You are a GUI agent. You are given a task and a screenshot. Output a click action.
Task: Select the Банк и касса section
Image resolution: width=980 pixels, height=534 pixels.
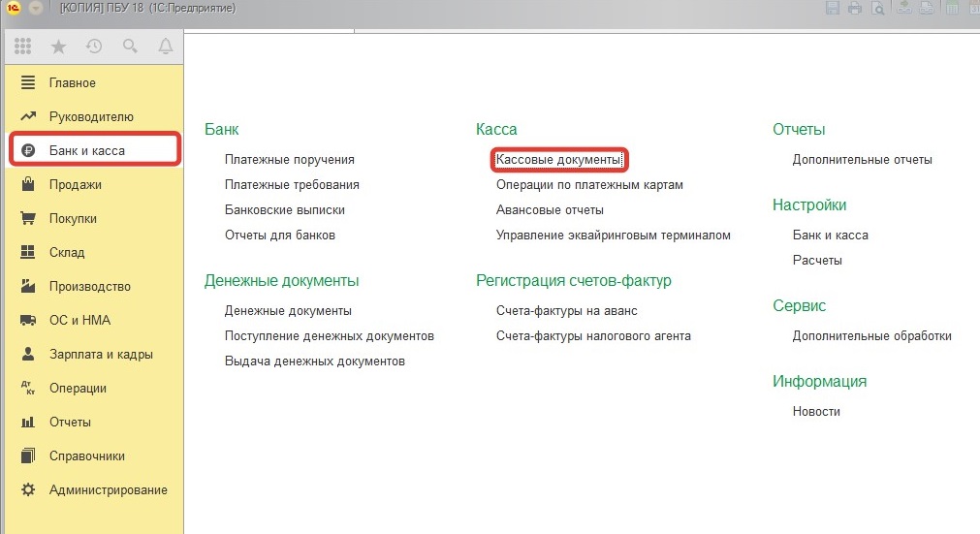[94, 150]
